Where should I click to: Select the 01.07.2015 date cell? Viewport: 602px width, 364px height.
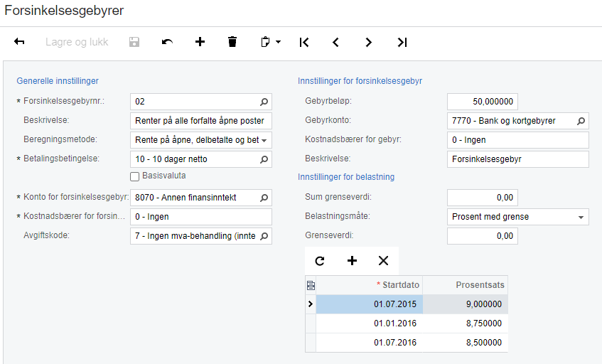[x=370, y=304]
